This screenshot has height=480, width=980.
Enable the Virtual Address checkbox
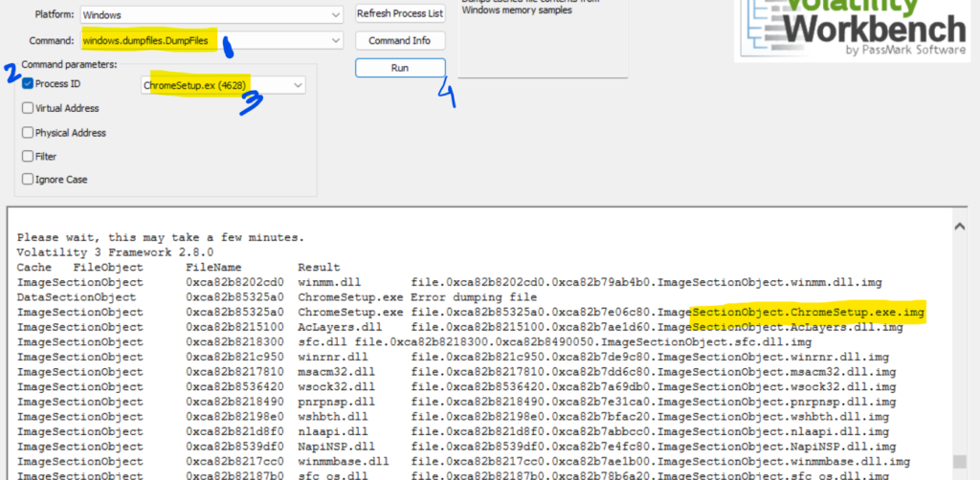click(x=28, y=108)
